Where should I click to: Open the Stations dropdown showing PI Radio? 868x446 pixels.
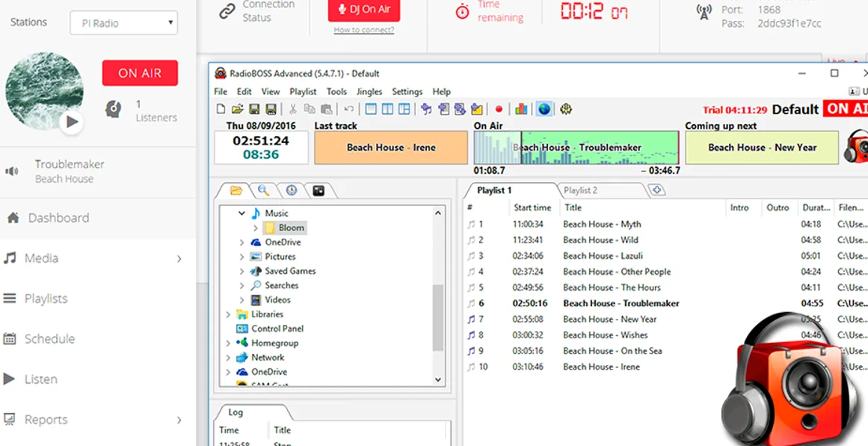(123, 23)
